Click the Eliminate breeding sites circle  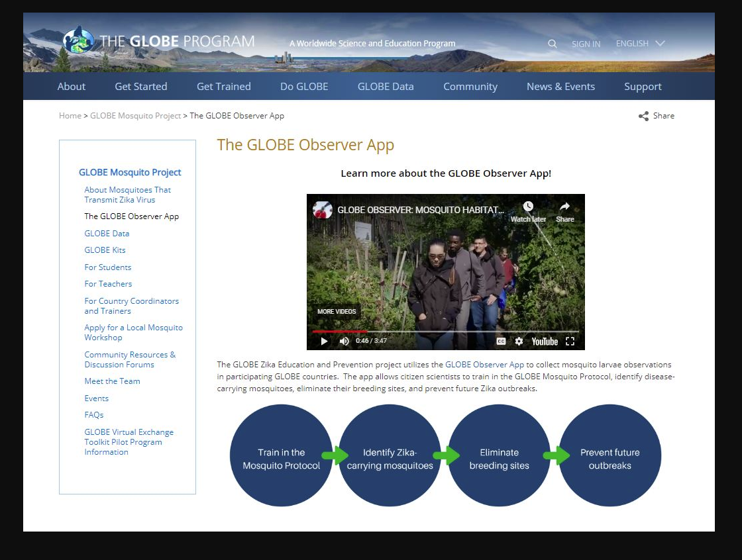coord(500,455)
